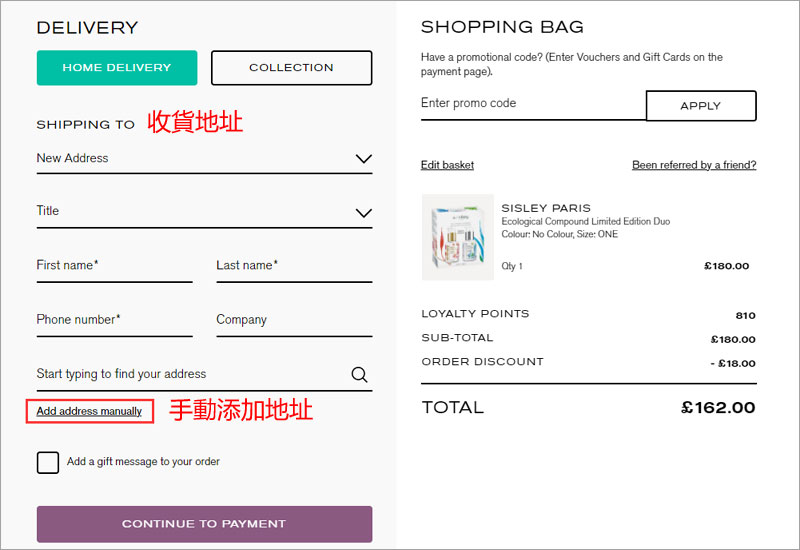Click the Company text field
Viewport: 800px width, 550px height.
coord(293,320)
